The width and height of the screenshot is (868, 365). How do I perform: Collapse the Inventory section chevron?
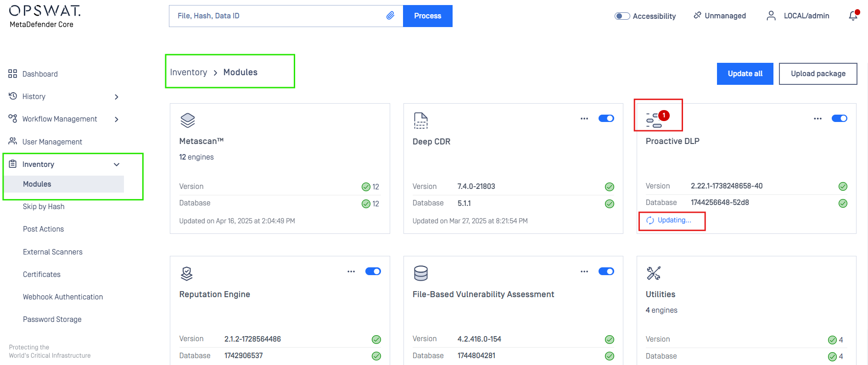point(117,165)
